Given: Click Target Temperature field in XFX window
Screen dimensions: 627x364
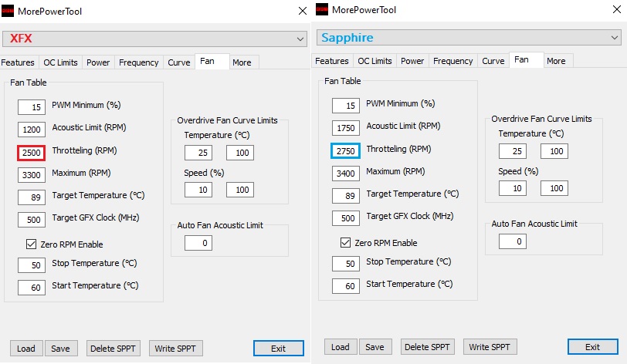Looking at the screenshot, I should pyautogui.click(x=32, y=197).
